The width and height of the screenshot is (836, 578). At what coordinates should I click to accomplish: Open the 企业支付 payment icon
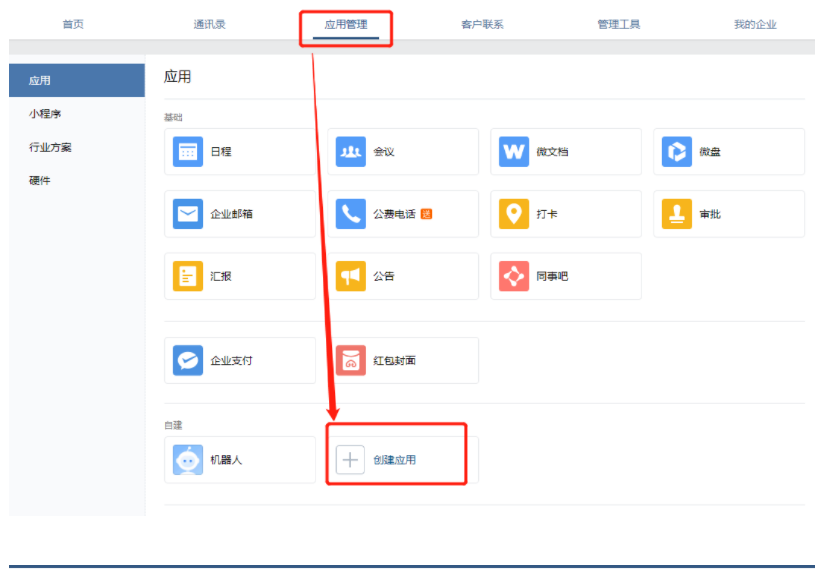point(188,360)
